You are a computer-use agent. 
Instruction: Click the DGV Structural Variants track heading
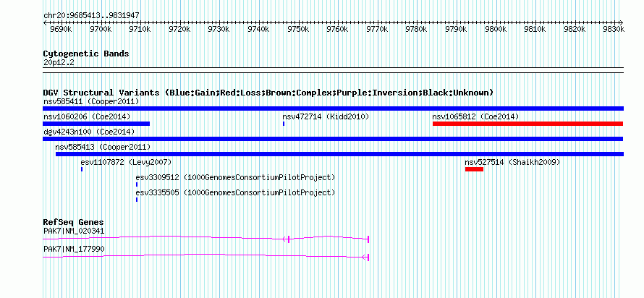(x=268, y=93)
